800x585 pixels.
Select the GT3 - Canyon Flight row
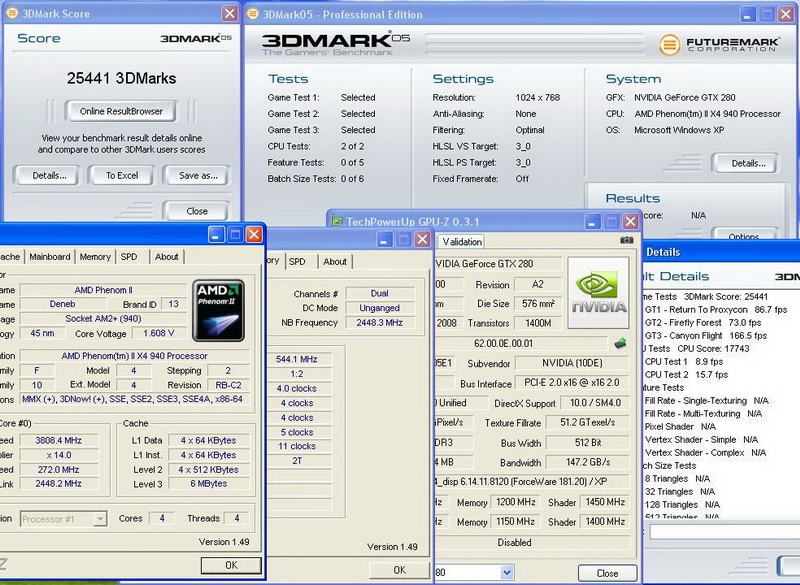pos(706,336)
